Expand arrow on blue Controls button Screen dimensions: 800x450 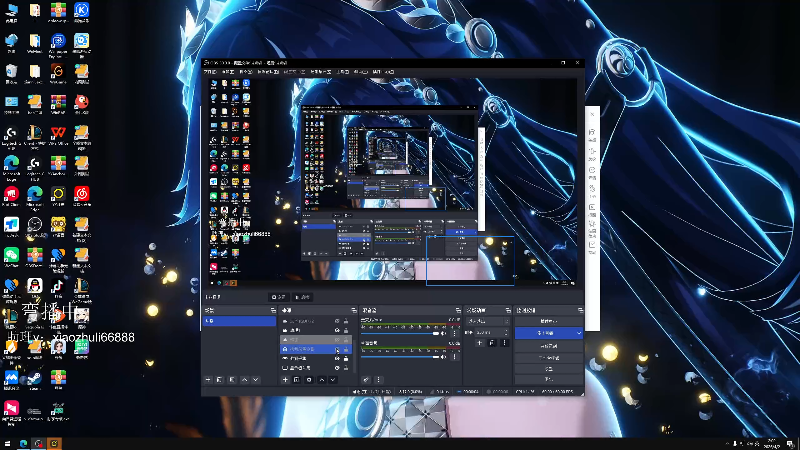coord(579,333)
